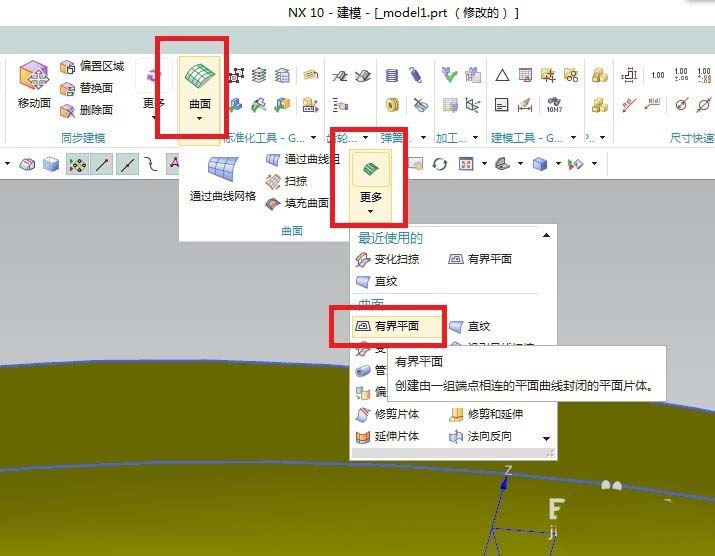Screen dimensions: 715x556
Task: Click the text note box icon
Action: pyautogui.click(x=502, y=105)
